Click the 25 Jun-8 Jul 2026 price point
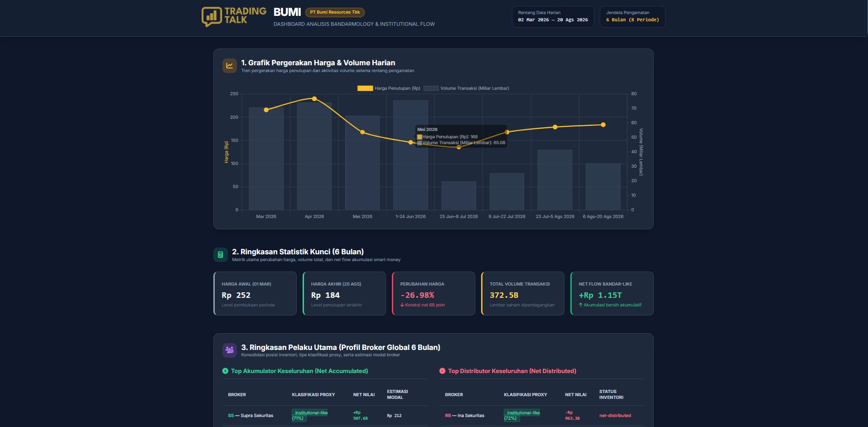 point(459,147)
